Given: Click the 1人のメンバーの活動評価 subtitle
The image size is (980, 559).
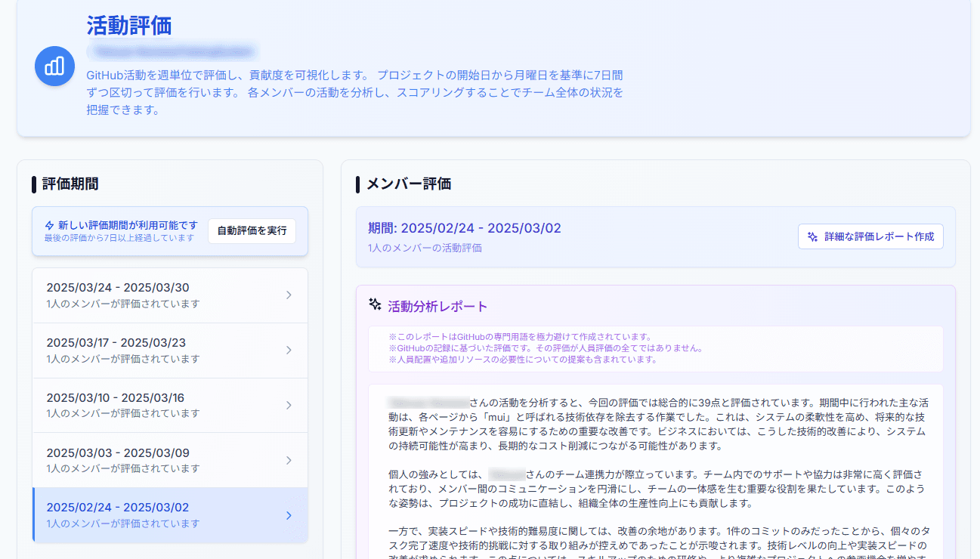Looking at the screenshot, I should [x=425, y=248].
